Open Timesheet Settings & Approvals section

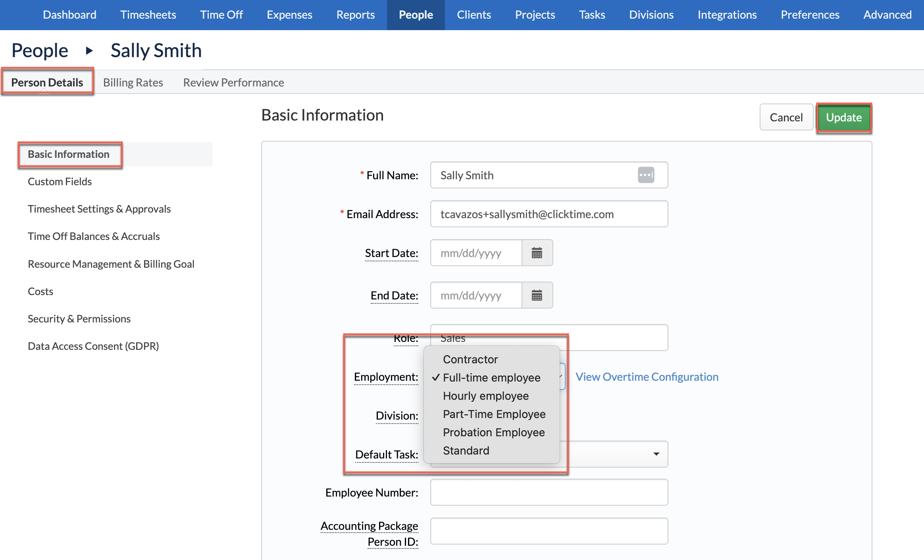click(99, 209)
